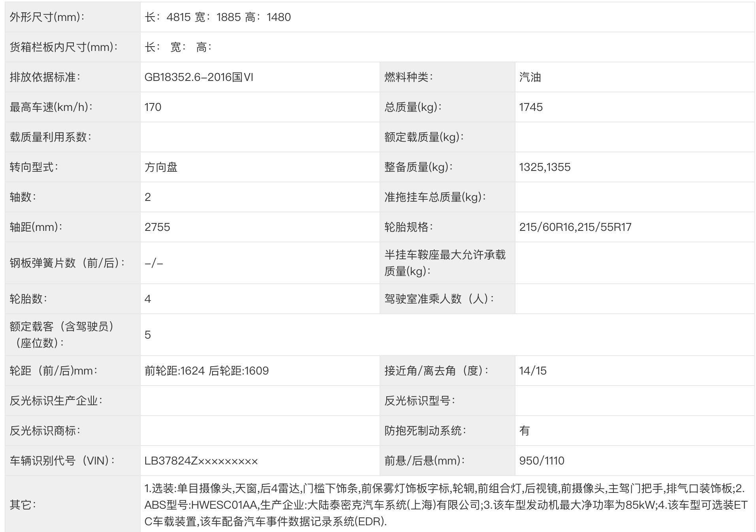Click the 外形尺寸(mm) label
Viewport: 756px width, 532px height.
pos(47,17)
